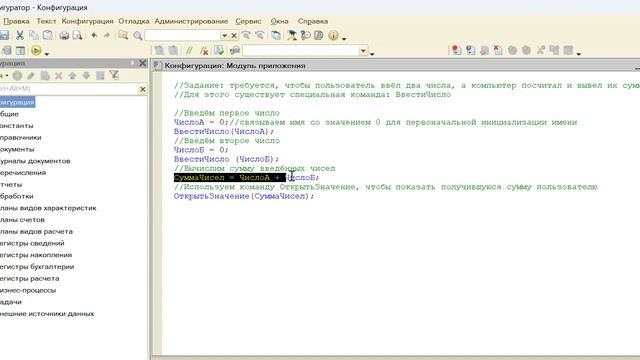Select Регистры сведений tree node
The height and width of the screenshot is (360, 640).
pos(32,243)
